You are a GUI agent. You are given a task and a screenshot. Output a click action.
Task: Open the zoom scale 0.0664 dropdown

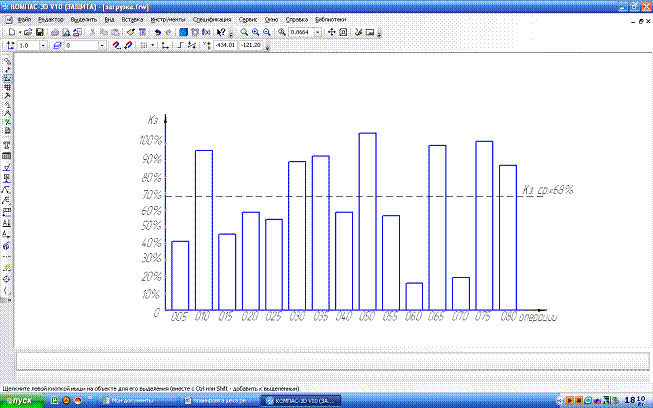pyautogui.click(x=319, y=32)
